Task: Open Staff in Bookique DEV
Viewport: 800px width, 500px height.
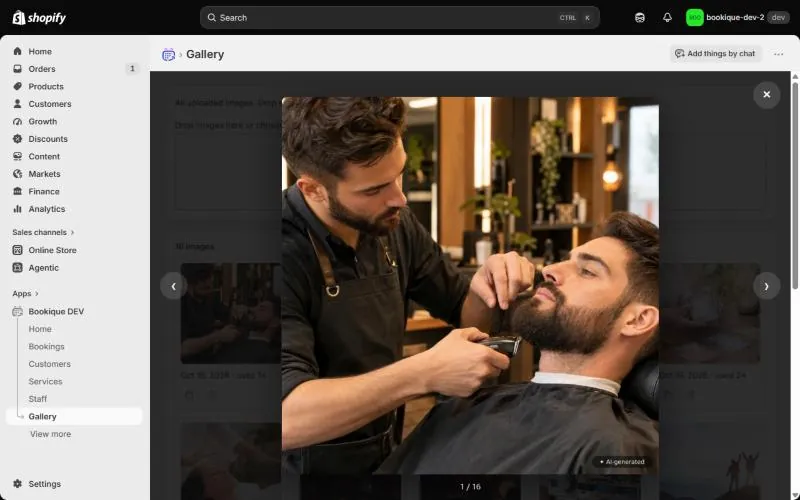Action: (38, 399)
